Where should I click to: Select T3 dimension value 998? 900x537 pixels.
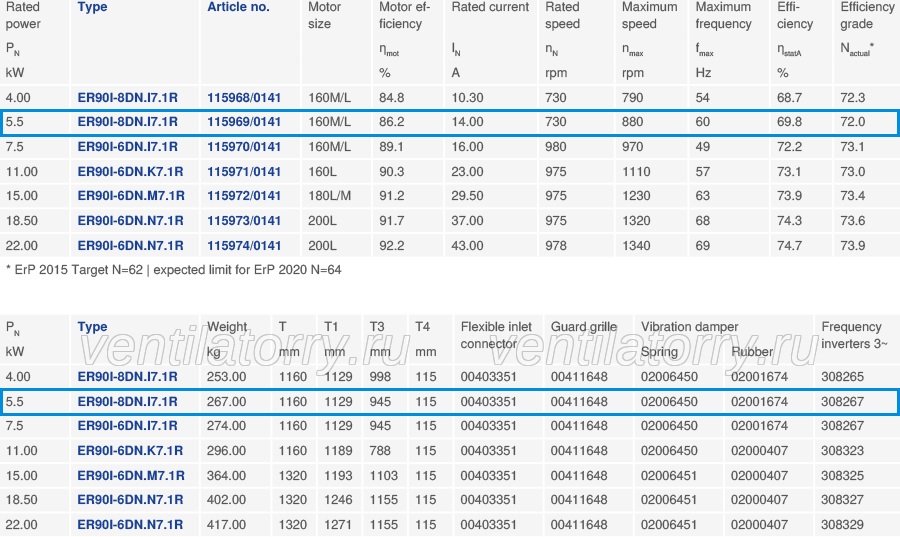coord(380,377)
